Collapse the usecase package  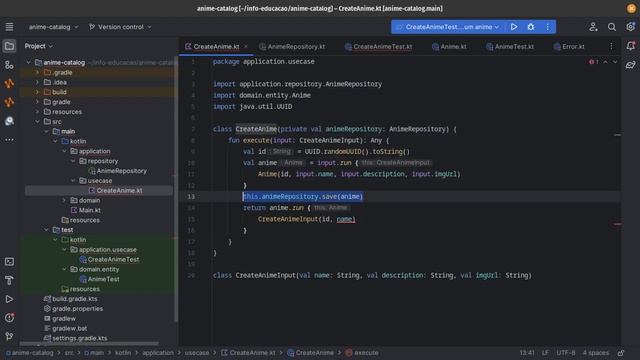pos(73,180)
